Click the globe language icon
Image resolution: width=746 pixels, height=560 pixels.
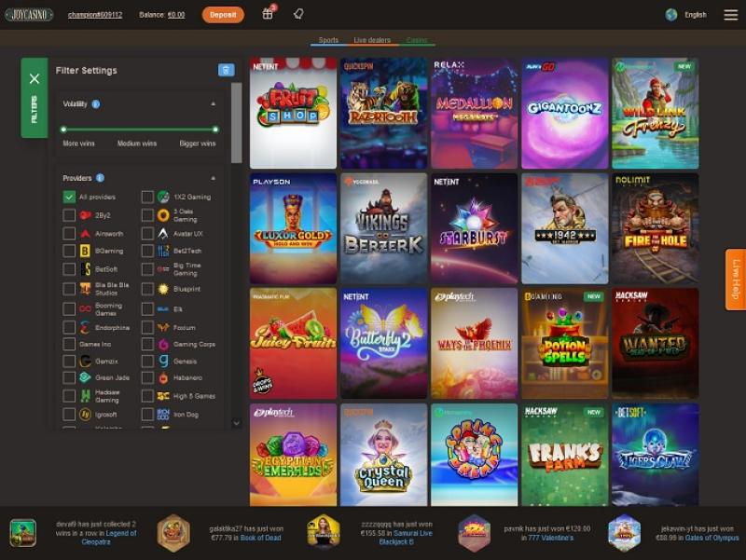pyautogui.click(x=671, y=15)
